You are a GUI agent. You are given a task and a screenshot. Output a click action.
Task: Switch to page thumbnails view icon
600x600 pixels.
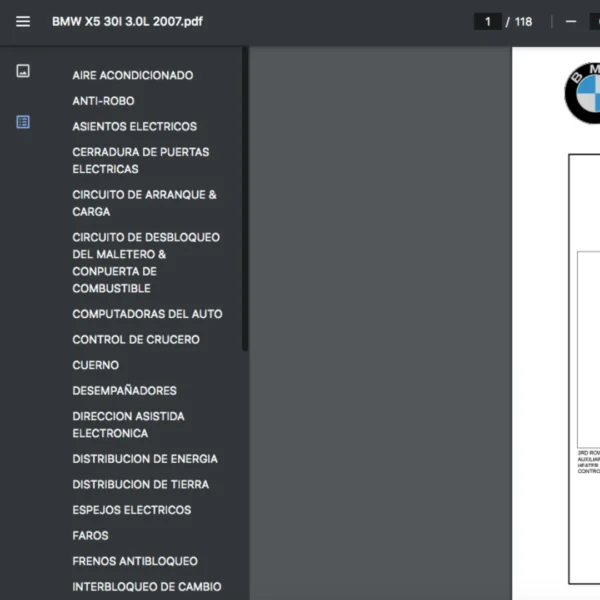pyautogui.click(x=23, y=71)
